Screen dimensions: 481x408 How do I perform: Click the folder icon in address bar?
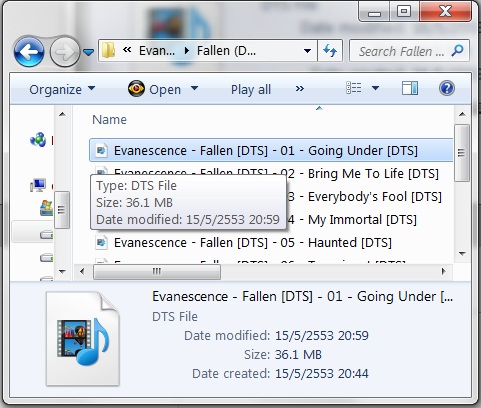pos(108,51)
